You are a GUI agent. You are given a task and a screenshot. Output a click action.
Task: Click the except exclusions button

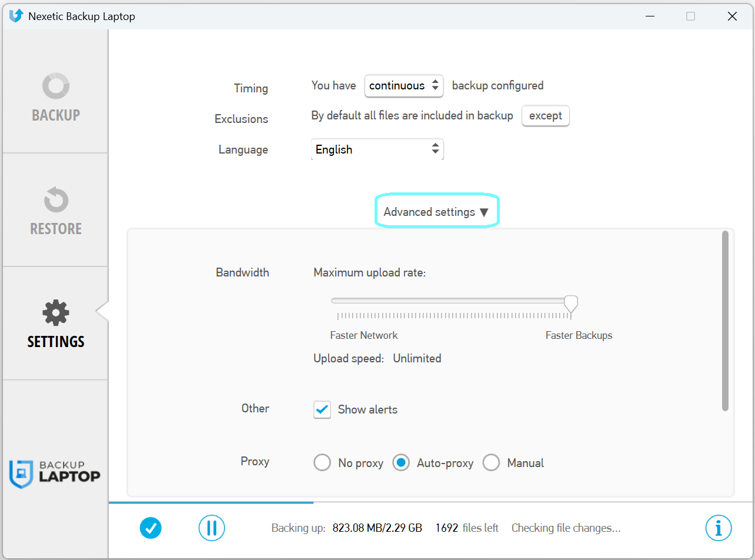546,116
